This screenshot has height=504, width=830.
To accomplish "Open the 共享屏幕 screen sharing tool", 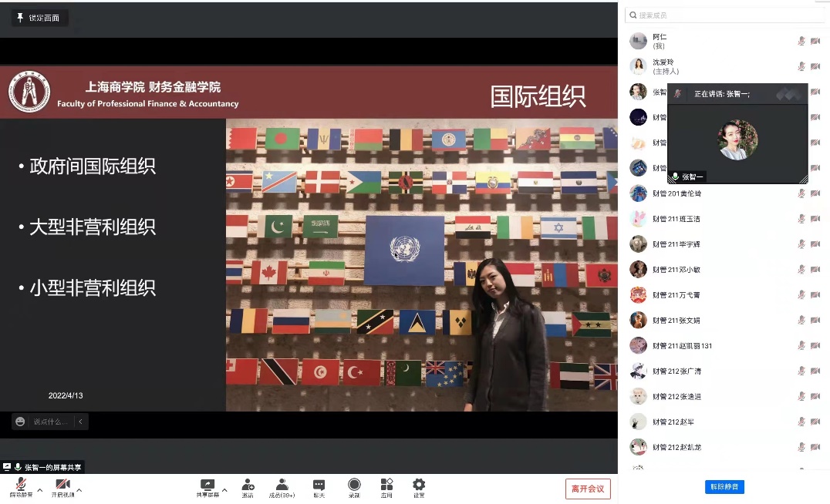I will tap(206, 484).
